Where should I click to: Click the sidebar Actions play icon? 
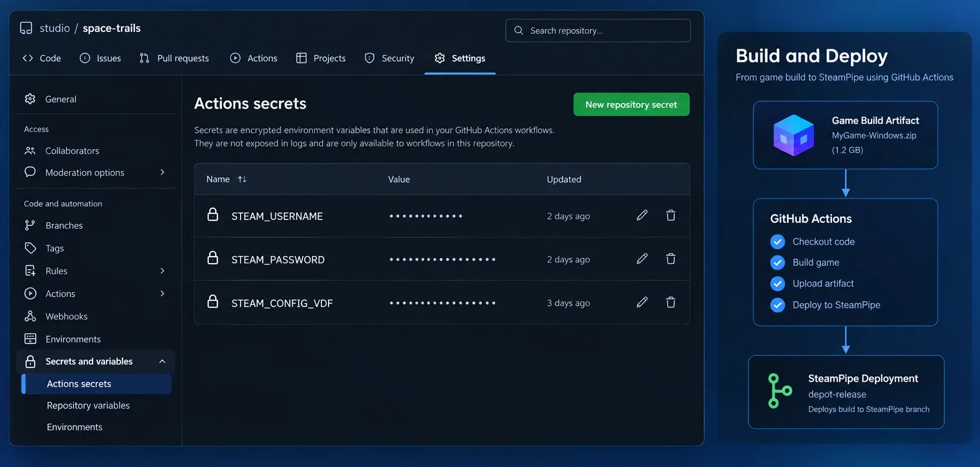(30, 293)
